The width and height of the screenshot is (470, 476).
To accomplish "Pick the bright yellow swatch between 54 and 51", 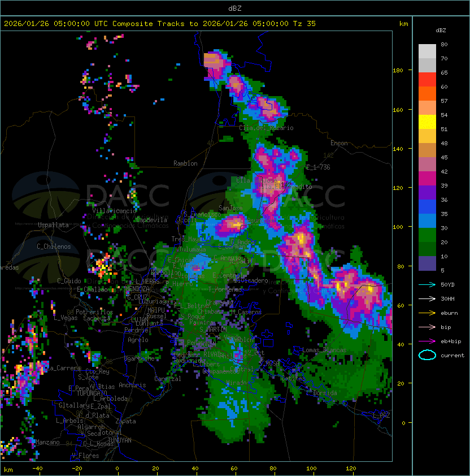I will (x=427, y=122).
